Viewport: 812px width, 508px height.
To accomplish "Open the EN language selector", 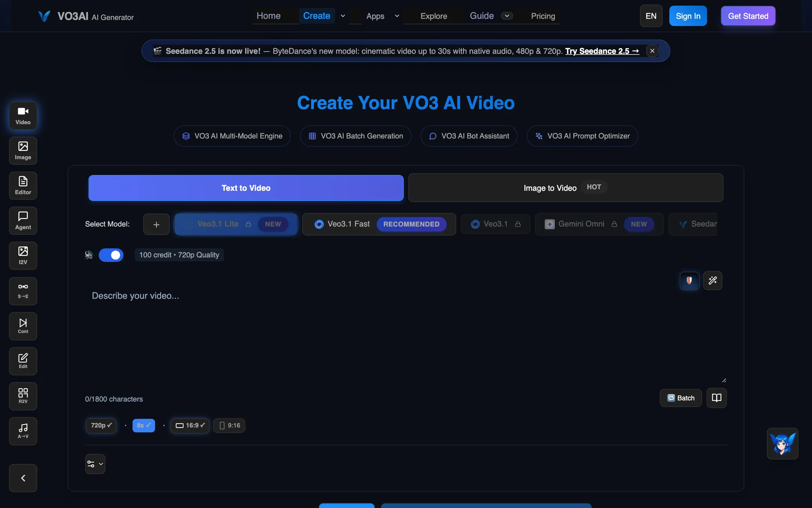I will pyautogui.click(x=651, y=16).
